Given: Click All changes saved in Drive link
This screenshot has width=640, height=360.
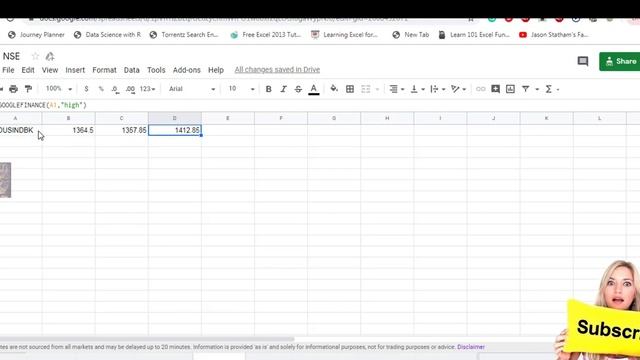Looking at the screenshot, I should click(x=277, y=70).
